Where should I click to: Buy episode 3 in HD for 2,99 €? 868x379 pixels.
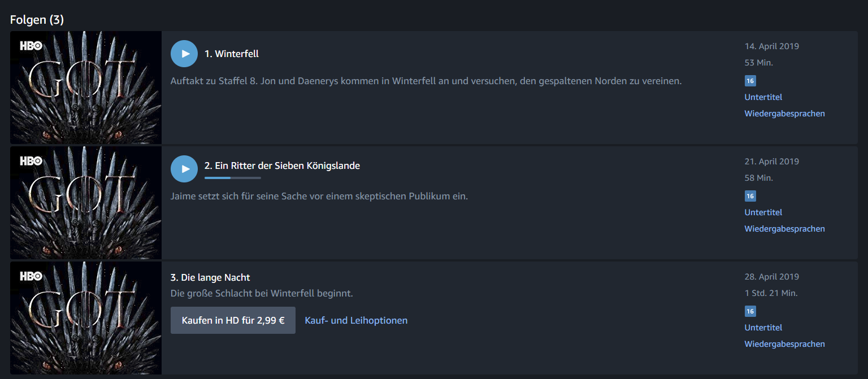pyautogui.click(x=233, y=320)
